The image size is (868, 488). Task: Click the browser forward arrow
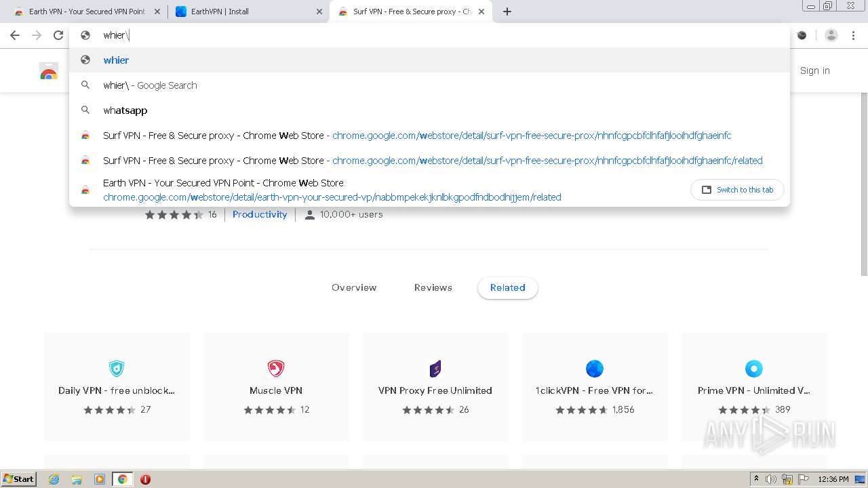click(x=37, y=35)
